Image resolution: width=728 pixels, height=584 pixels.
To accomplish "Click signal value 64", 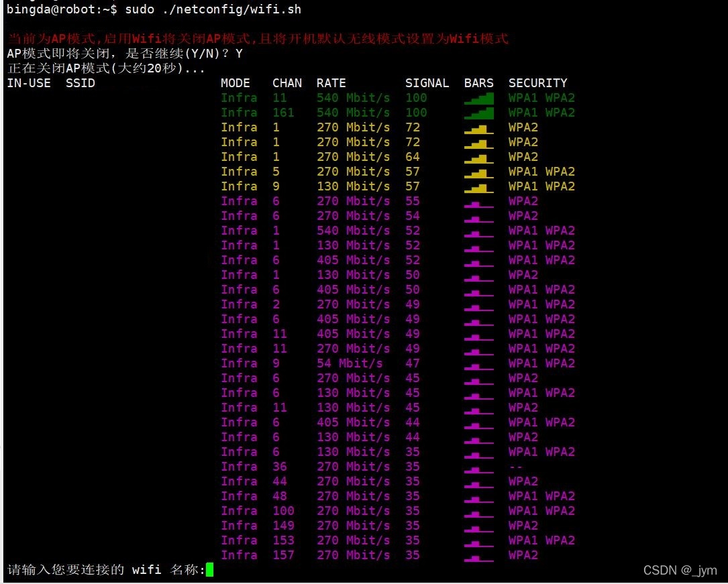I will (x=412, y=157).
